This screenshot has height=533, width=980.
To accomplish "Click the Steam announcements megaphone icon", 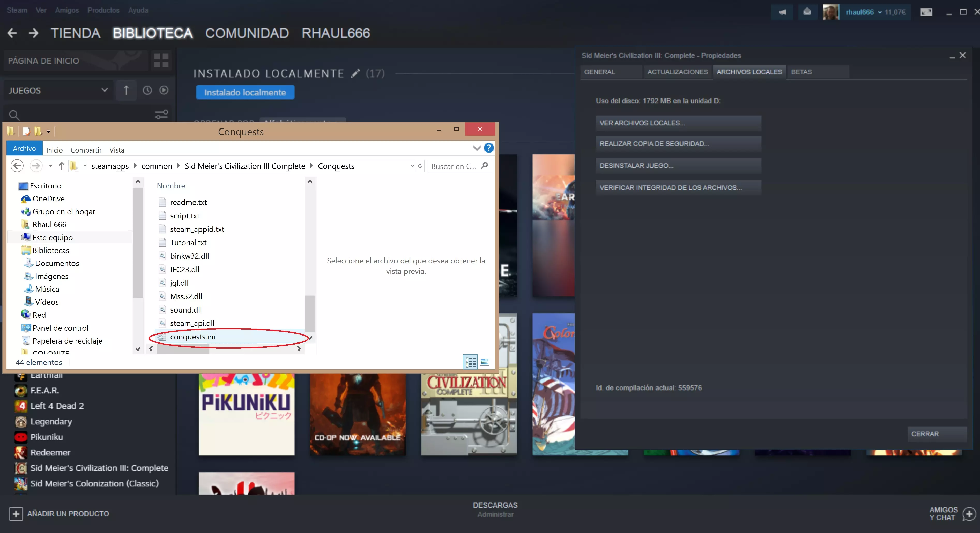I will 782,12.
